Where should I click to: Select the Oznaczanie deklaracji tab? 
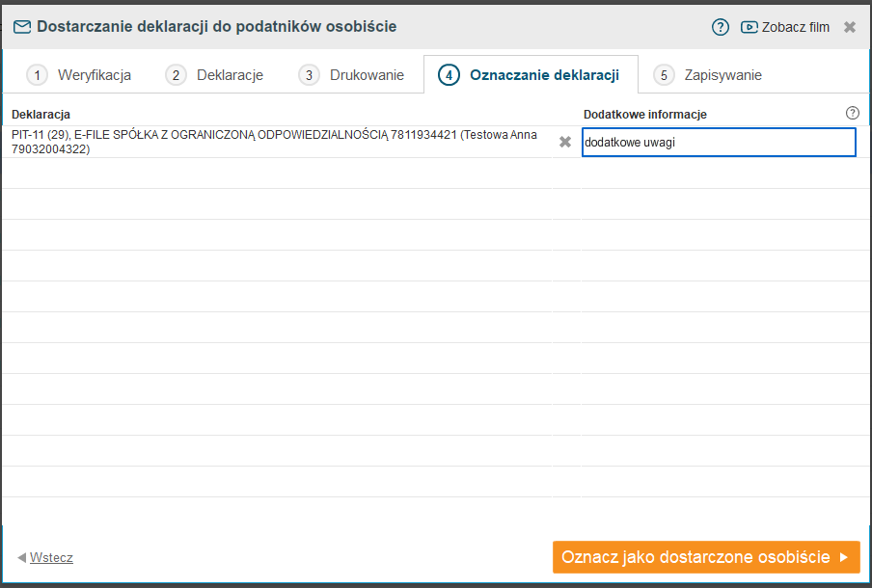543,75
